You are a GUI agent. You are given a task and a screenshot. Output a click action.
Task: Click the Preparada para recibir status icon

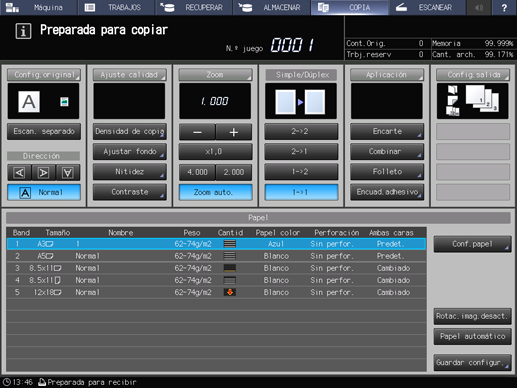point(42,382)
